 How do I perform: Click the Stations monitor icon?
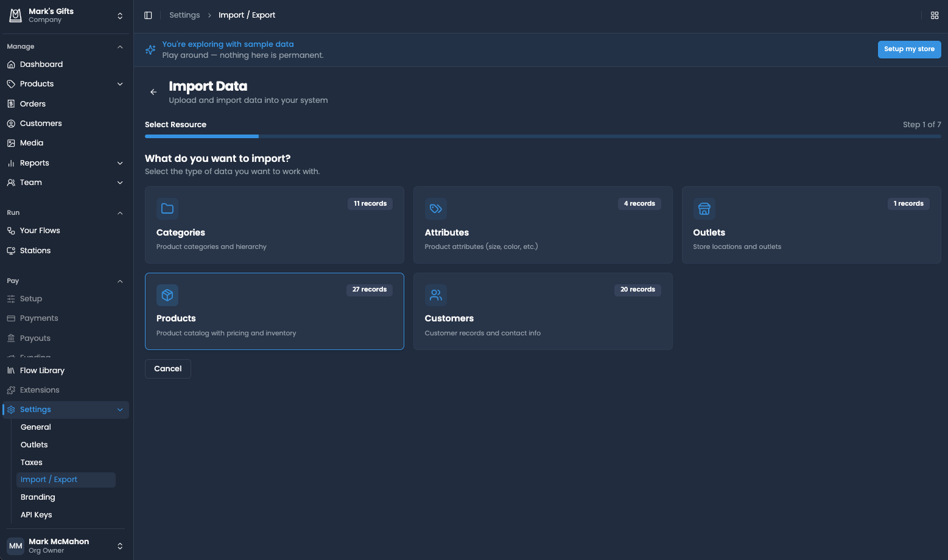(x=11, y=251)
